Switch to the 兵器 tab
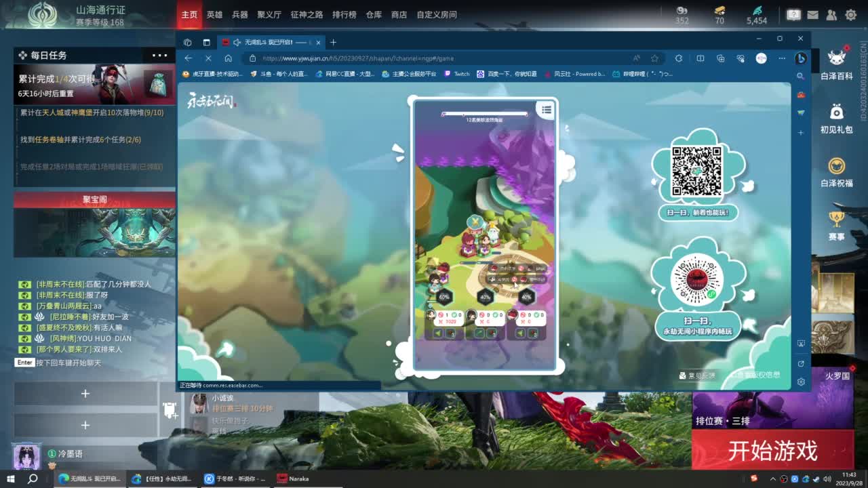The width and height of the screenshot is (868, 488). pos(239,14)
